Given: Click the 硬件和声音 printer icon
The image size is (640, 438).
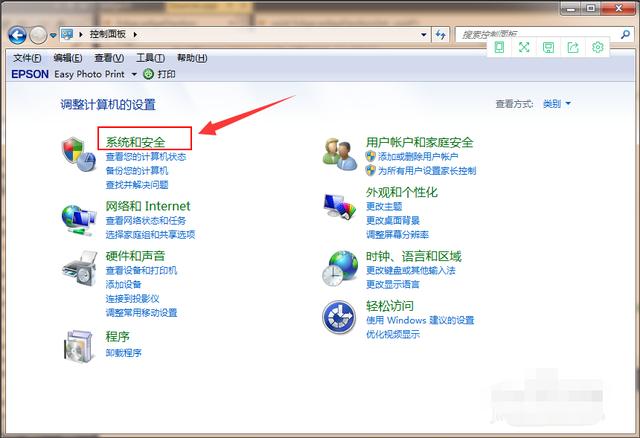Looking at the screenshot, I should 80,269.
